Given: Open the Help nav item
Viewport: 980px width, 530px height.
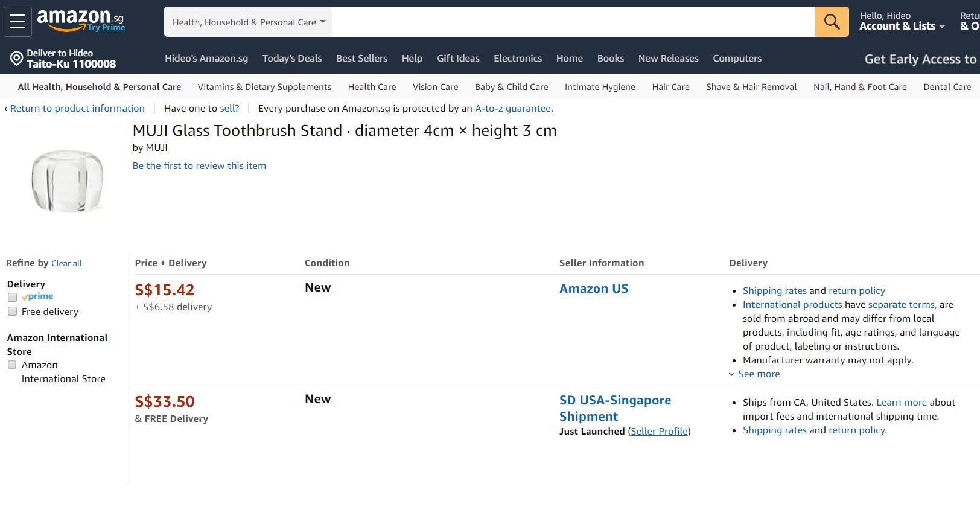Looking at the screenshot, I should (x=412, y=59).
